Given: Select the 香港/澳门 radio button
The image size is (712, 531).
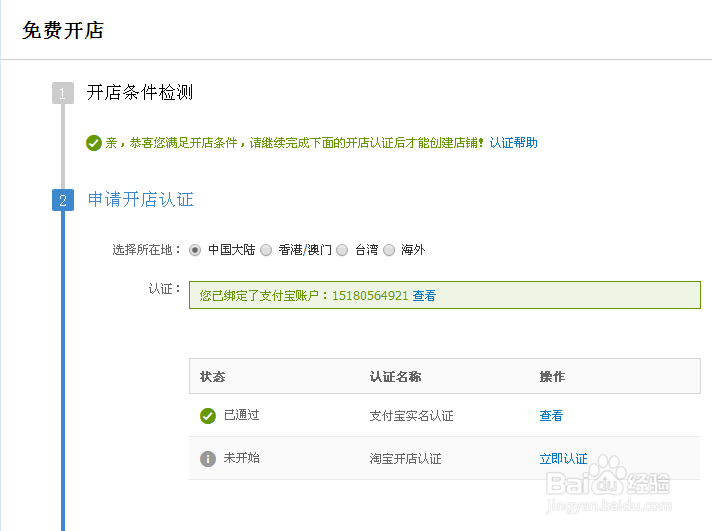Looking at the screenshot, I should 266,250.
